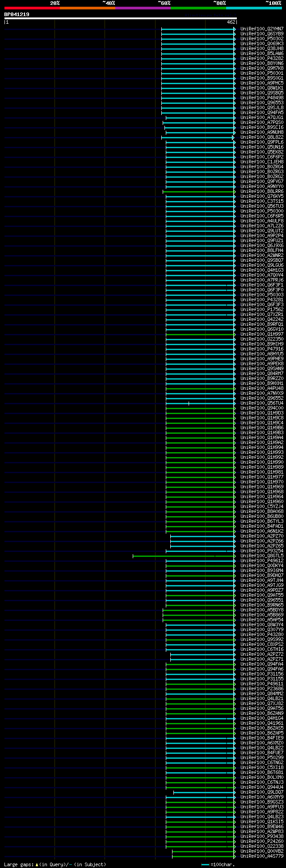This screenshot has height=868, width=286.
Task: Open hit UniRef100_Q9M7K8
Action: [262, 68]
